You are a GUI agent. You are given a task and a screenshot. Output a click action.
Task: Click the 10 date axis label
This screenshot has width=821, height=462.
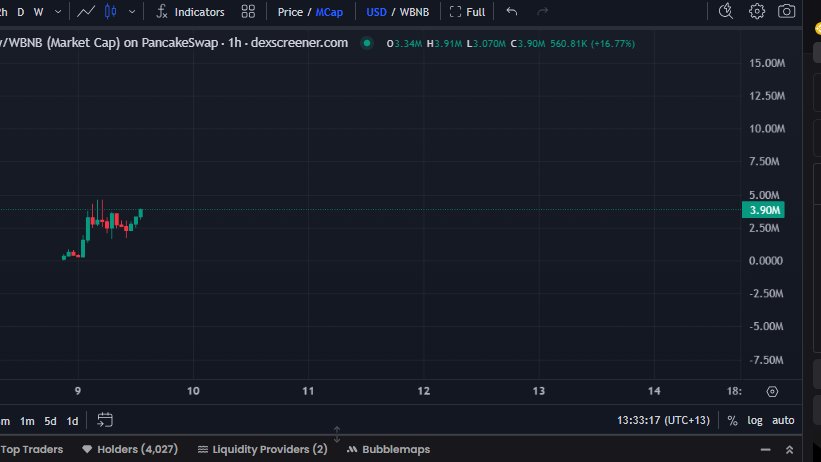pos(193,391)
